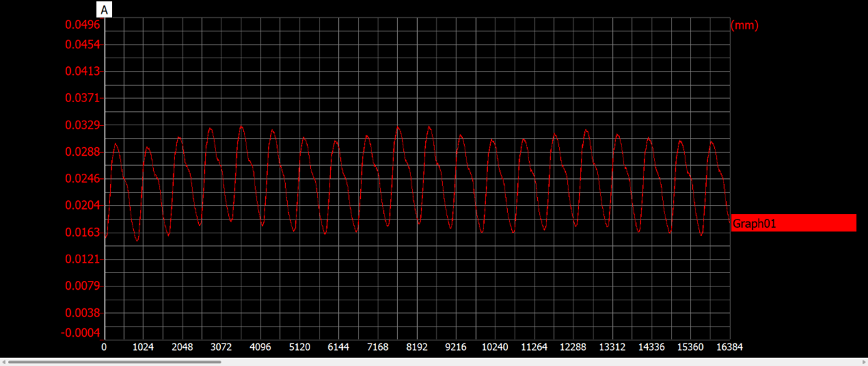Click Y-axis value 0.0204

click(82, 205)
